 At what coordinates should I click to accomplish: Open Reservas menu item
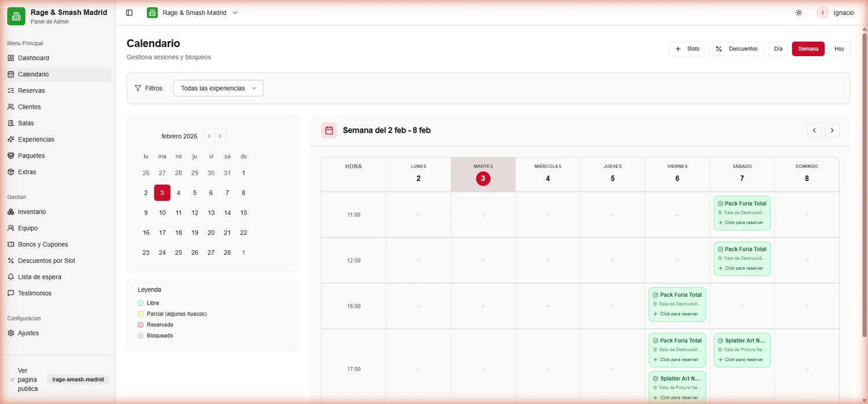click(x=58, y=90)
